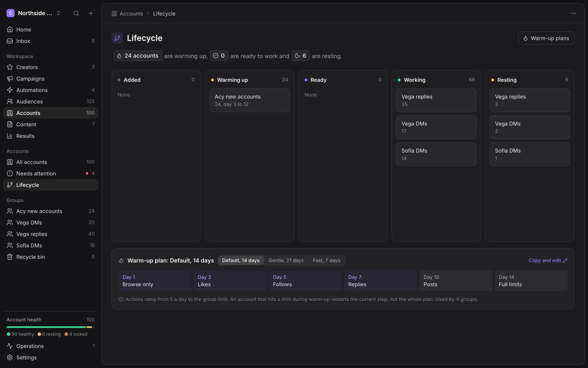This screenshot has height=368, width=588.
Task: Open the 24 accounts warming up chip
Action: [138, 56]
